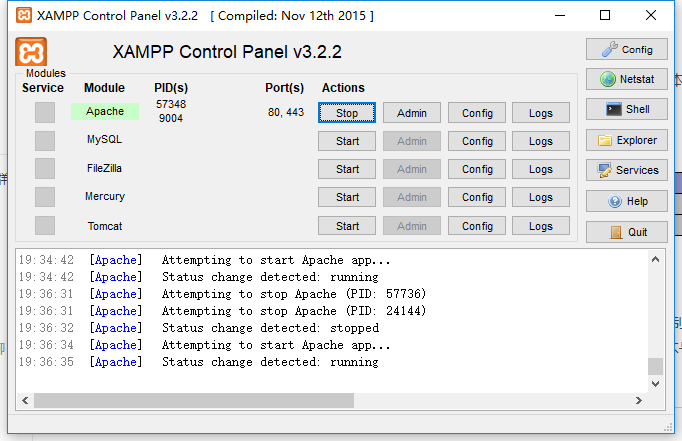This screenshot has width=682, height=441.
Task: Click log horizontal scroll right arrow
Action: point(639,401)
